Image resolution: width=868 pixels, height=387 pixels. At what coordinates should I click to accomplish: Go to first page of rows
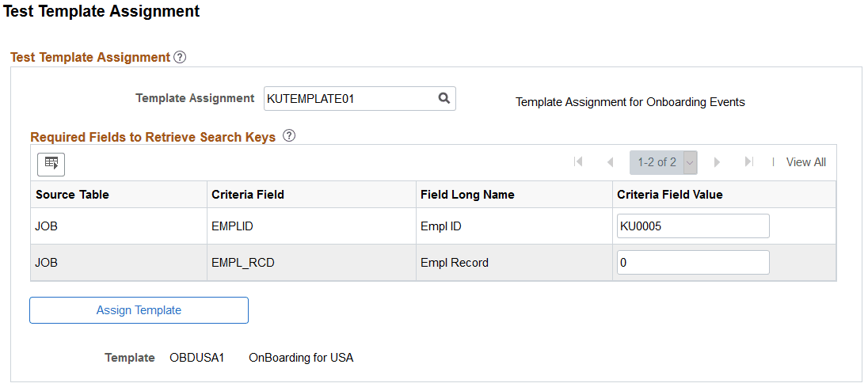pyautogui.click(x=578, y=162)
